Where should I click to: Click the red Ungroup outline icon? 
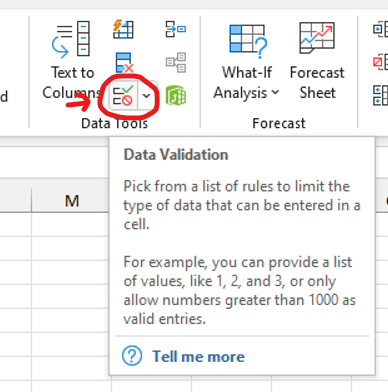click(381, 62)
